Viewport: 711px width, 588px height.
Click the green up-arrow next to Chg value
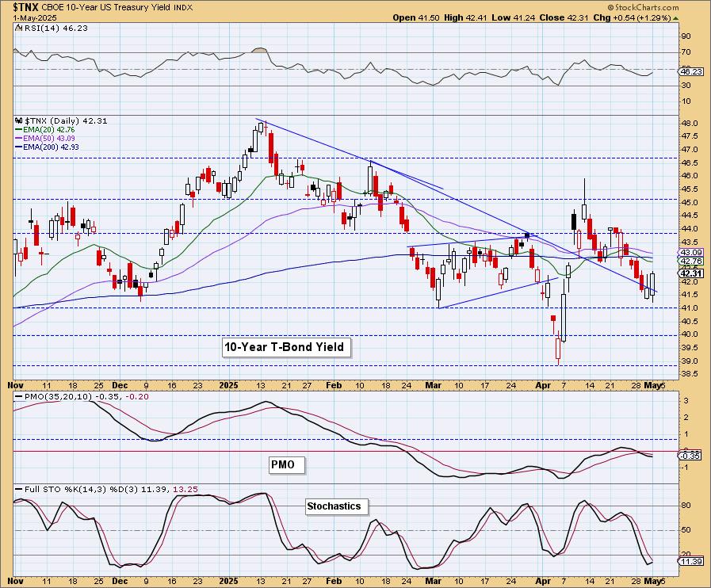[676, 18]
